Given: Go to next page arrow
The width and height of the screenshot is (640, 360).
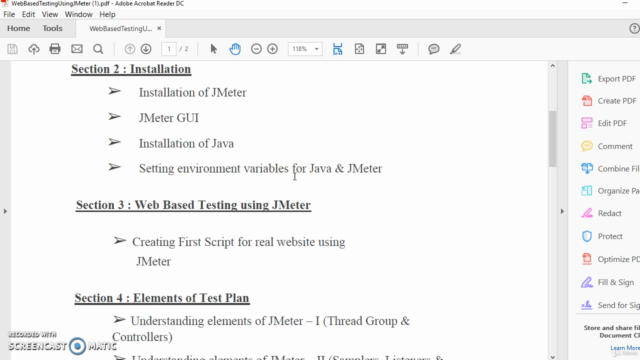Looking at the screenshot, I should [x=146, y=49].
